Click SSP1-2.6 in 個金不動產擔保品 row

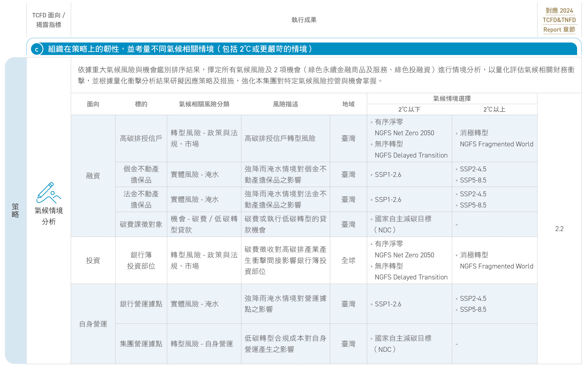click(x=388, y=174)
